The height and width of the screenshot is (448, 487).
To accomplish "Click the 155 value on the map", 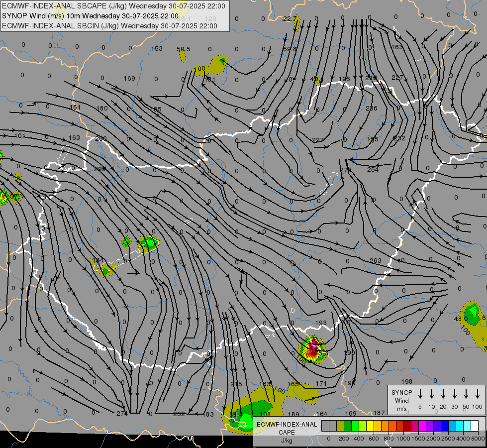I will [x=373, y=139].
